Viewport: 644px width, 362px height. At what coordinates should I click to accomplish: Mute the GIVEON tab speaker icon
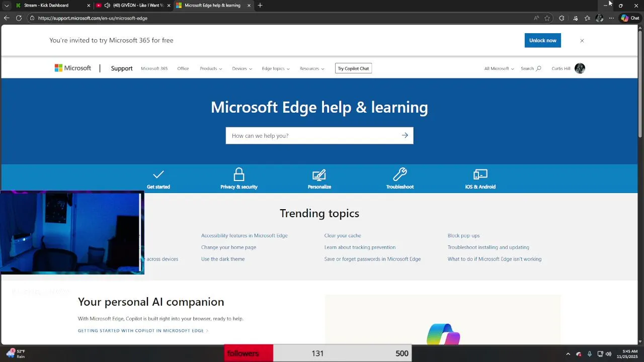(x=107, y=6)
